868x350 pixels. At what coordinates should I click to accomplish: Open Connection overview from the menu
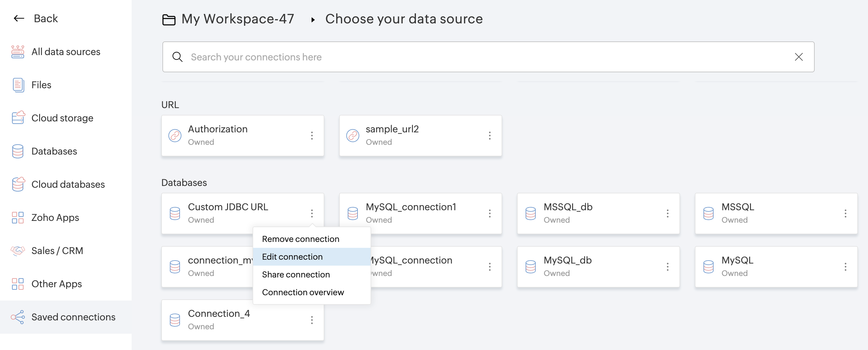(x=303, y=293)
